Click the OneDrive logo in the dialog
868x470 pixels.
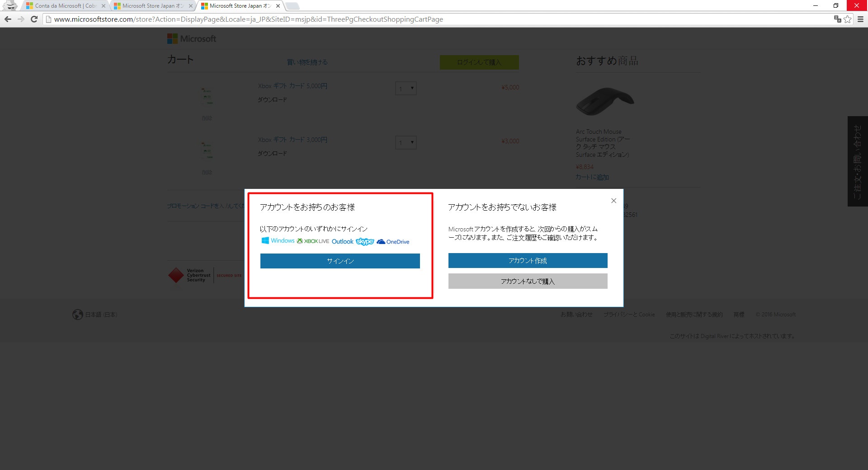pyautogui.click(x=393, y=242)
